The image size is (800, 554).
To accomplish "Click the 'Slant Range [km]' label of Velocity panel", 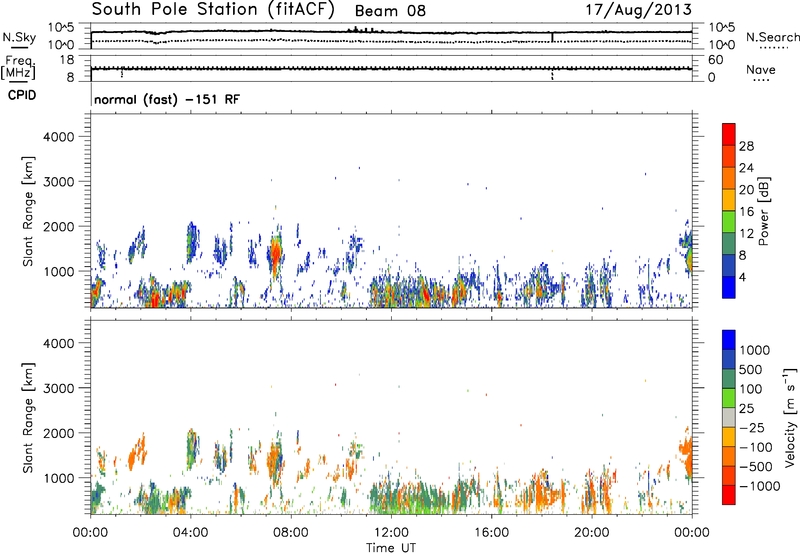I will pos(28,418).
